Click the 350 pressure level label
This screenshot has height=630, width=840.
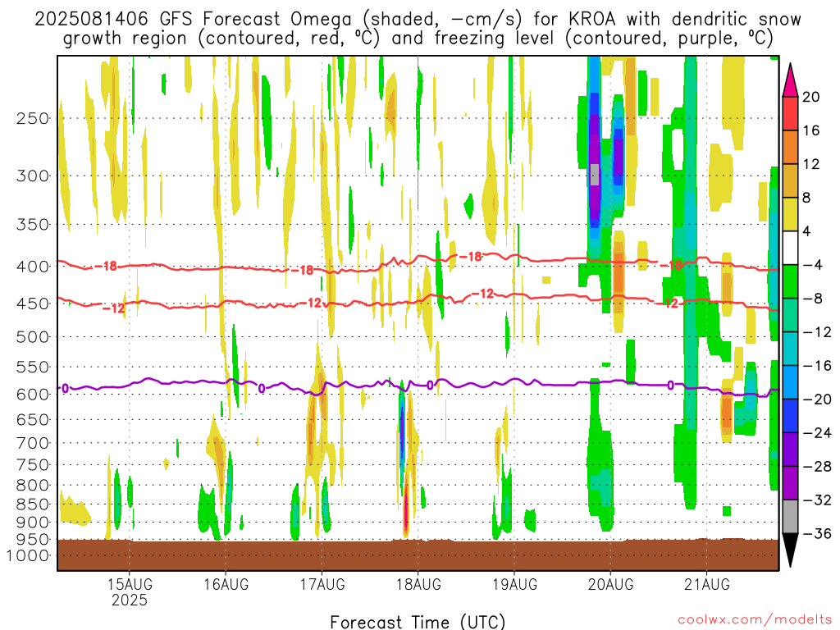pos(33,225)
